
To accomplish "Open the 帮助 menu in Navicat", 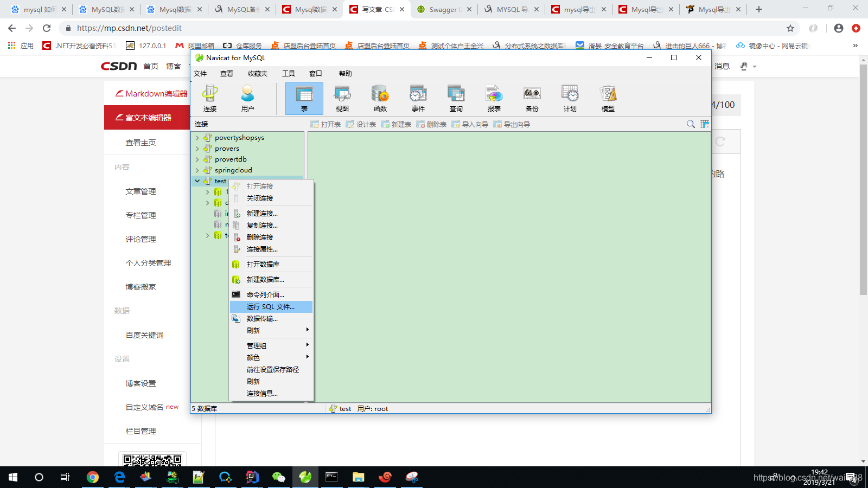I will [x=346, y=74].
